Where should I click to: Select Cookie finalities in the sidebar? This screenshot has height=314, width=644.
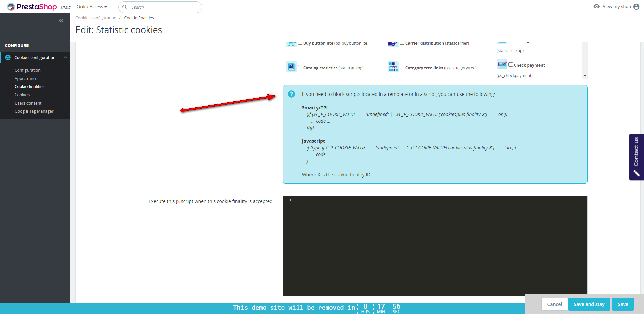click(x=30, y=87)
